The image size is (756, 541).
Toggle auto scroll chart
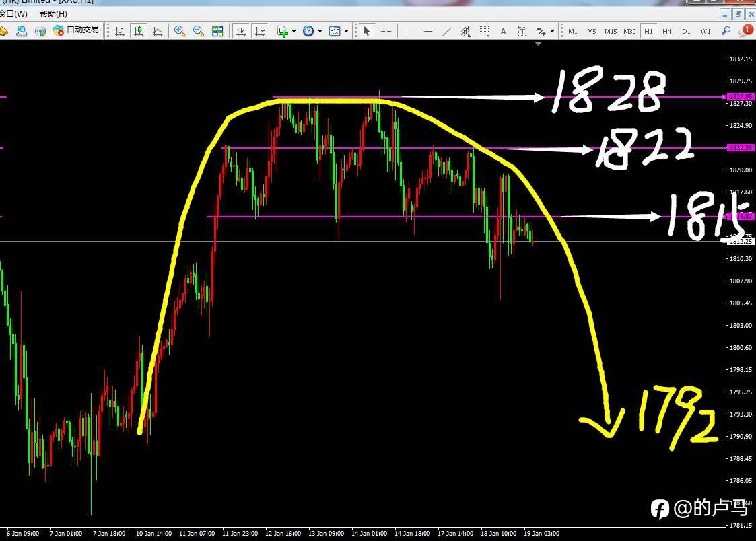tap(240, 32)
